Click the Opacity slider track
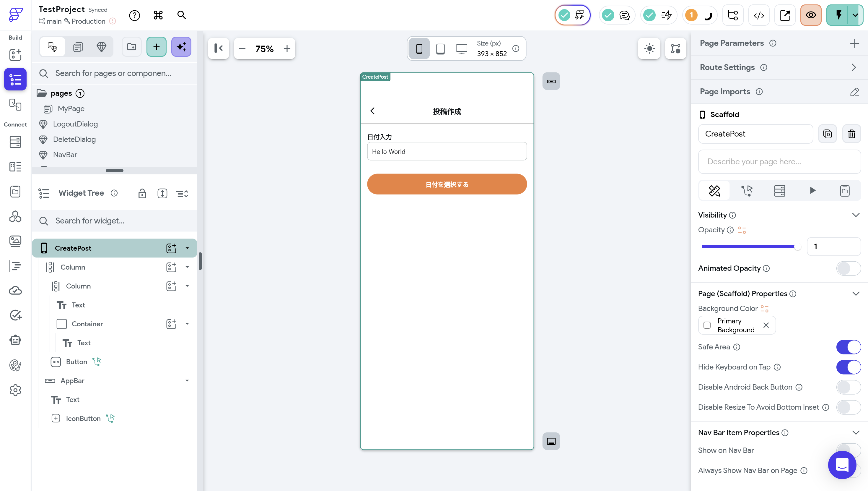This screenshot has width=868, height=491. tap(748, 247)
